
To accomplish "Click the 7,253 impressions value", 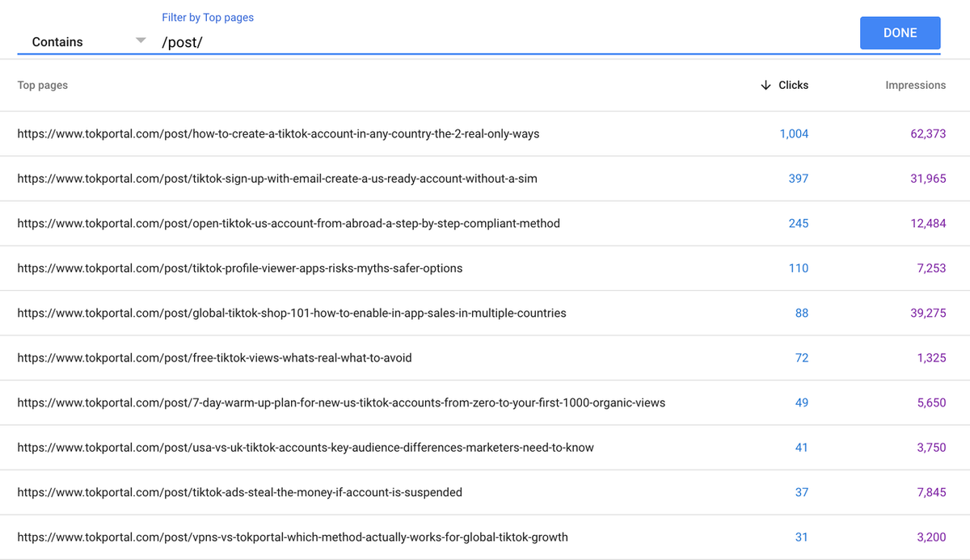I will (x=931, y=268).
